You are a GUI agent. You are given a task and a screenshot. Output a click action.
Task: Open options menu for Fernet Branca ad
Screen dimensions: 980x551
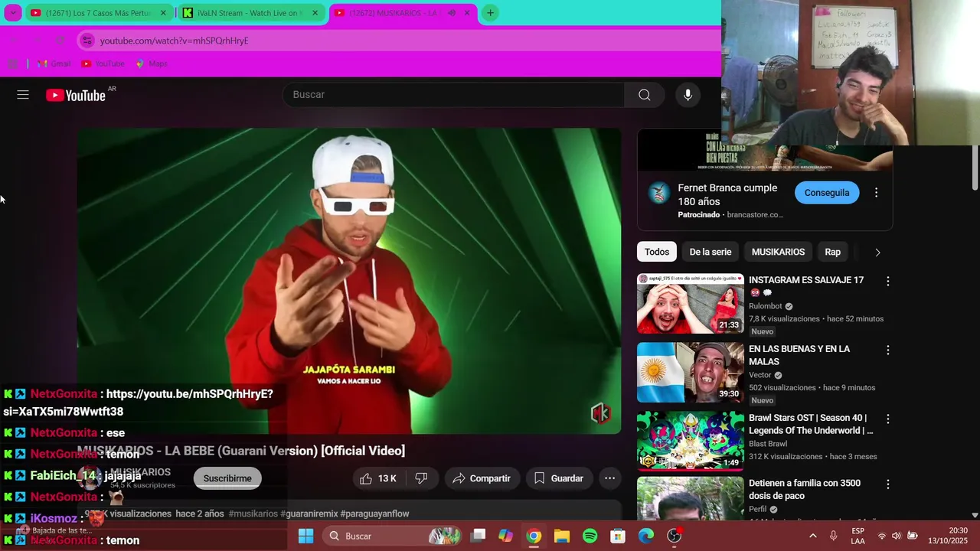877,193
